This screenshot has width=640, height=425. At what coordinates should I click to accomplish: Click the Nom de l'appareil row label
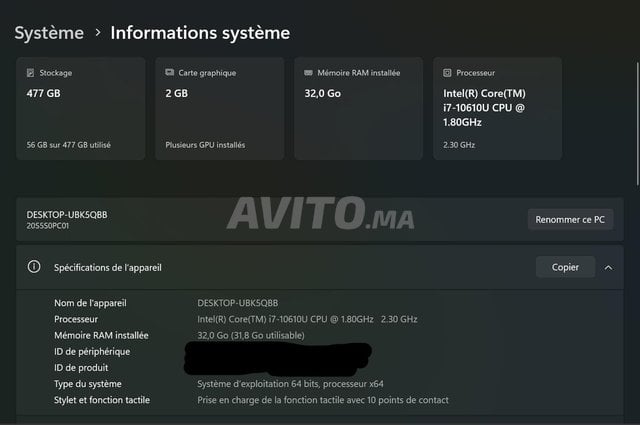pyautogui.click(x=90, y=303)
